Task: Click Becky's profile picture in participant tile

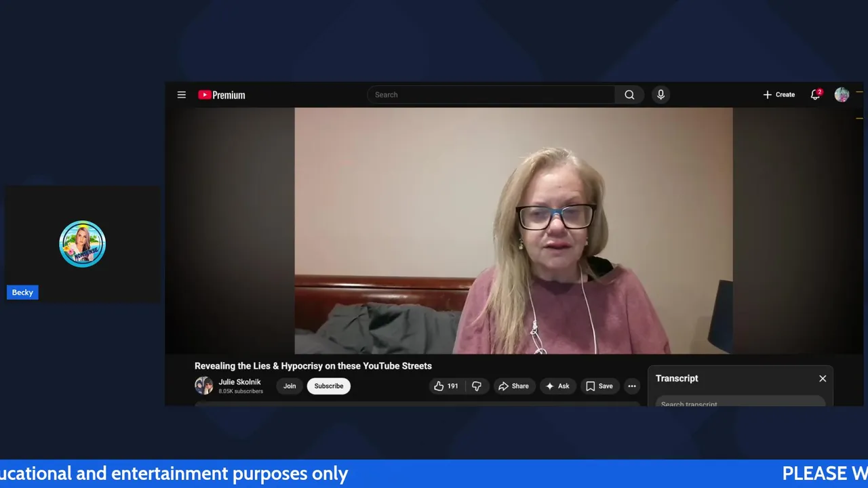Action: (83, 244)
